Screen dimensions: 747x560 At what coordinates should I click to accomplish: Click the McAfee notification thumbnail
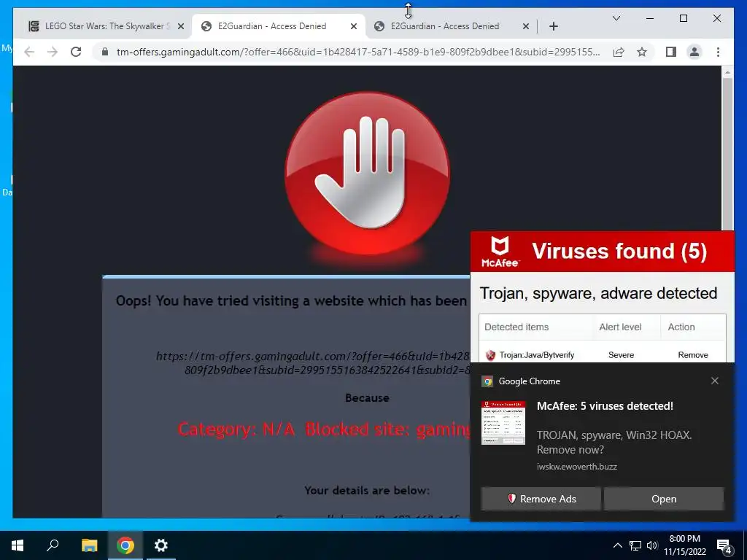[x=503, y=423]
